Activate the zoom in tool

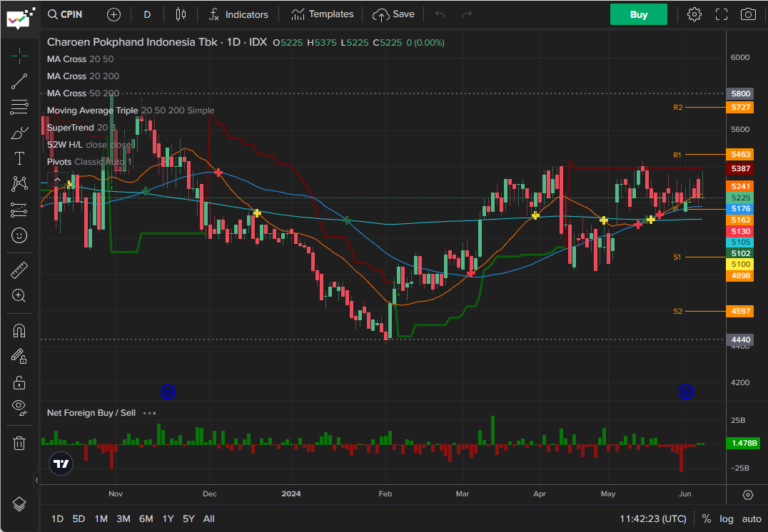tap(19, 295)
